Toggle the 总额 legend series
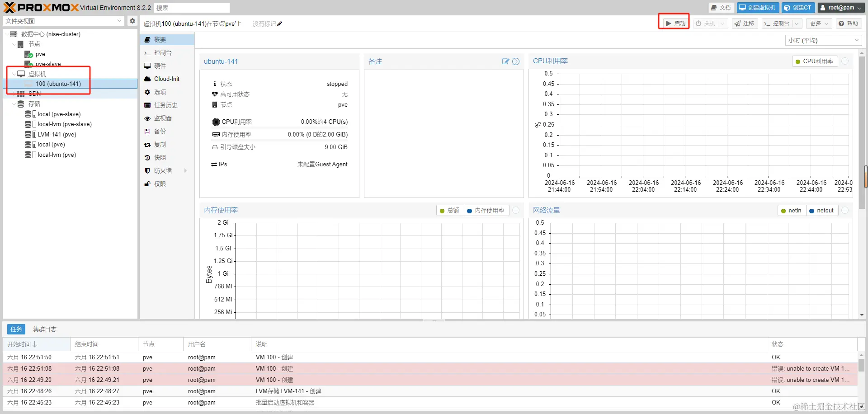Viewport: 868px width, 414px height. [x=450, y=210]
